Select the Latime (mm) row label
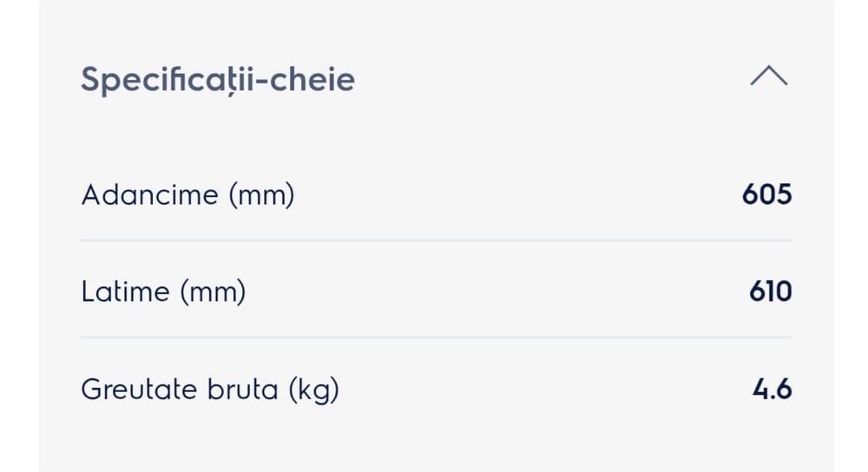868x472 pixels. pyautogui.click(x=163, y=292)
